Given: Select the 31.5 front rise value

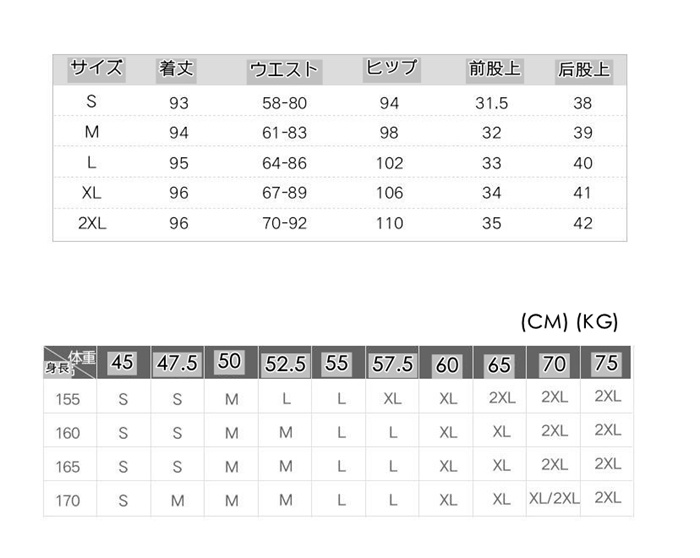Looking at the screenshot, I should (492, 103).
